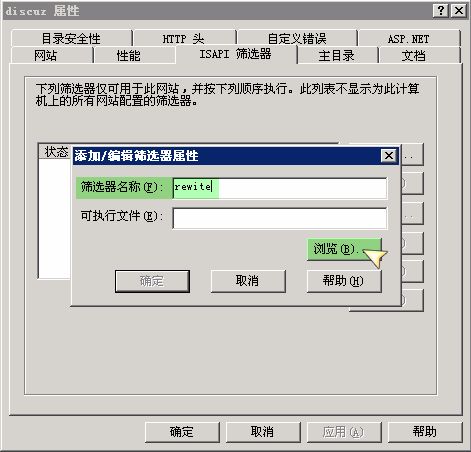471x452 pixels.
Task: Click the filter name input field
Action: [x=280, y=188]
